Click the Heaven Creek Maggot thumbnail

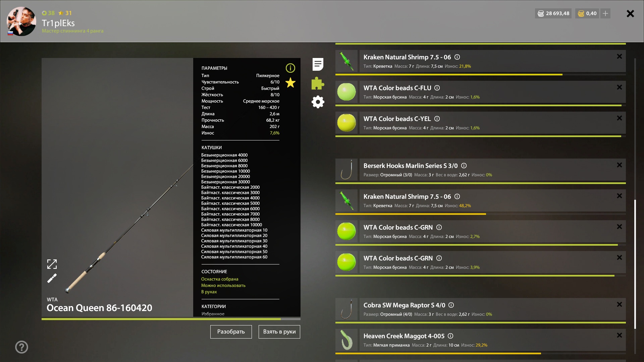coord(346,340)
